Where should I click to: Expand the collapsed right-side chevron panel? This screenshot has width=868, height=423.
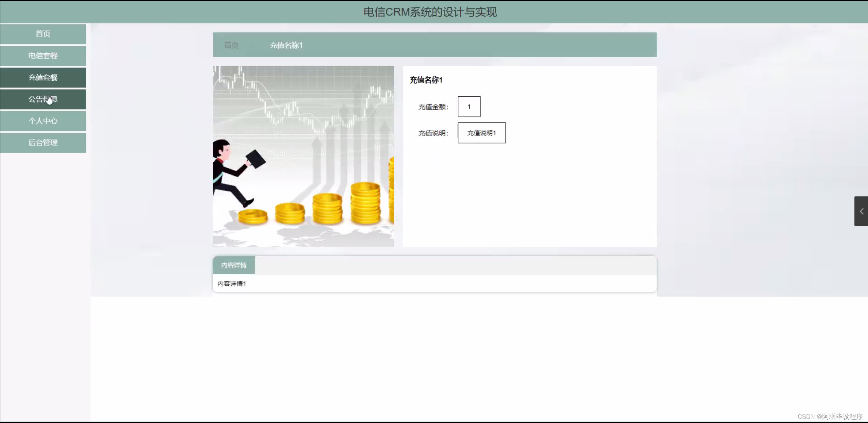(x=861, y=211)
